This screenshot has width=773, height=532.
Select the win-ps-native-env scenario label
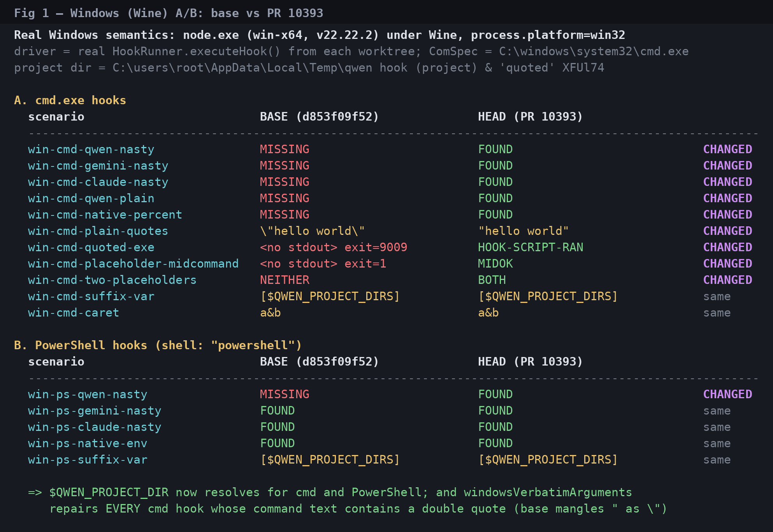point(88,443)
